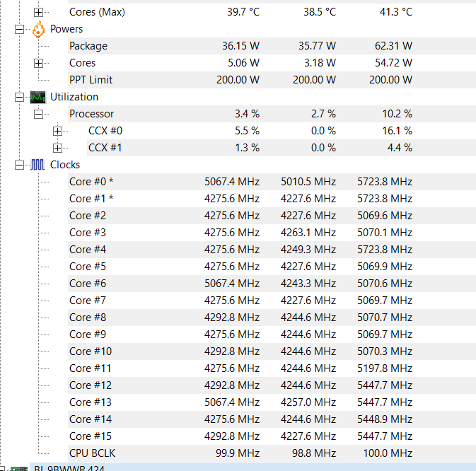Click the 16.1 % CCX #0 max value
Image resolution: width=476 pixels, height=471 pixels.
coord(397,131)
